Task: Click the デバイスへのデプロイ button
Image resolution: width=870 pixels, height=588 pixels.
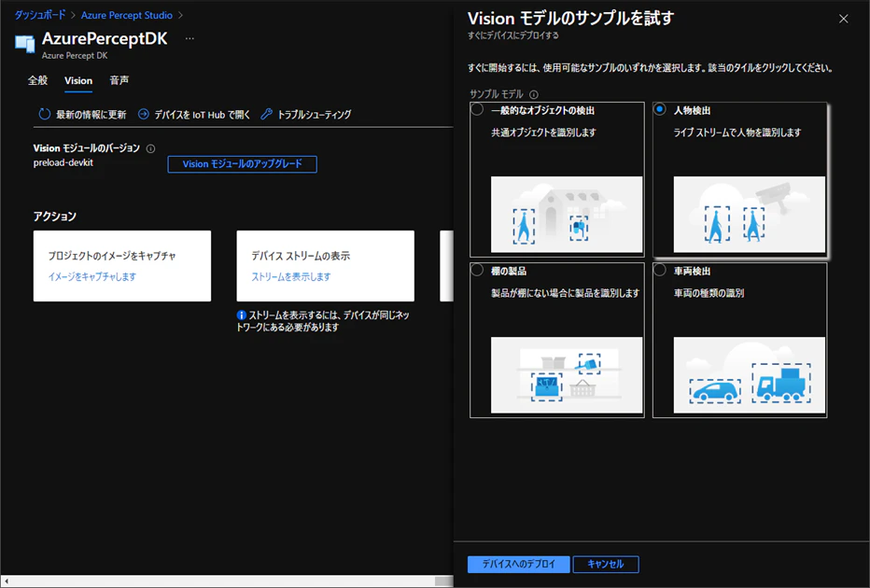Action: coord(518,564)
